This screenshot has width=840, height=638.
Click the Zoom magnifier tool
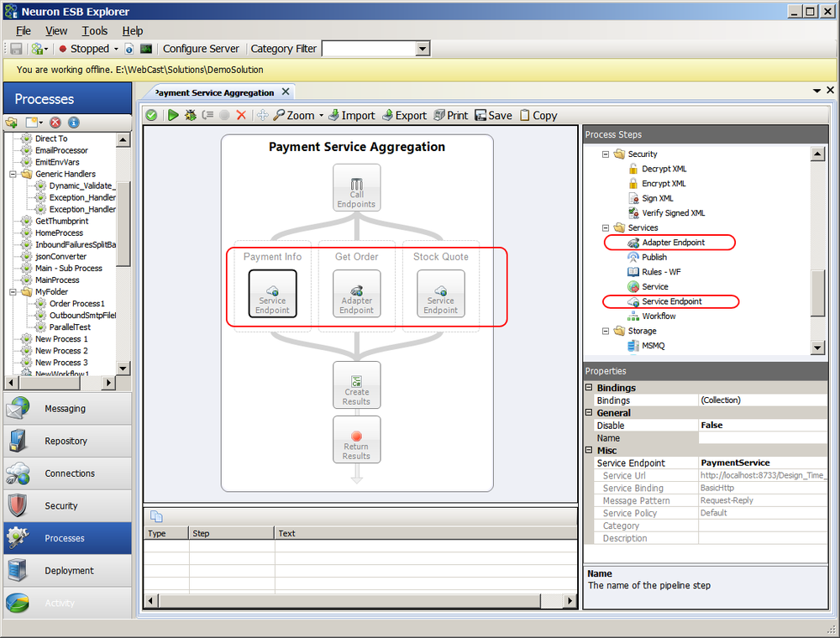pos(296,115)
